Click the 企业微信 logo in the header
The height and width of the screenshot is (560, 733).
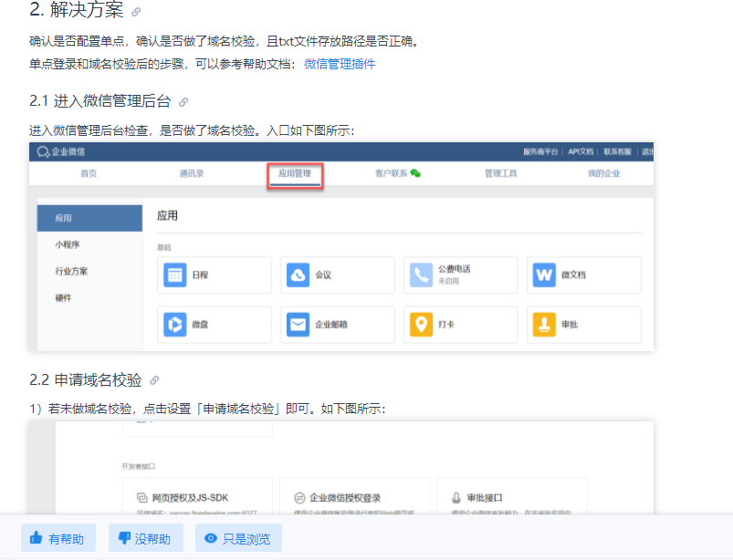pos(61,151)
